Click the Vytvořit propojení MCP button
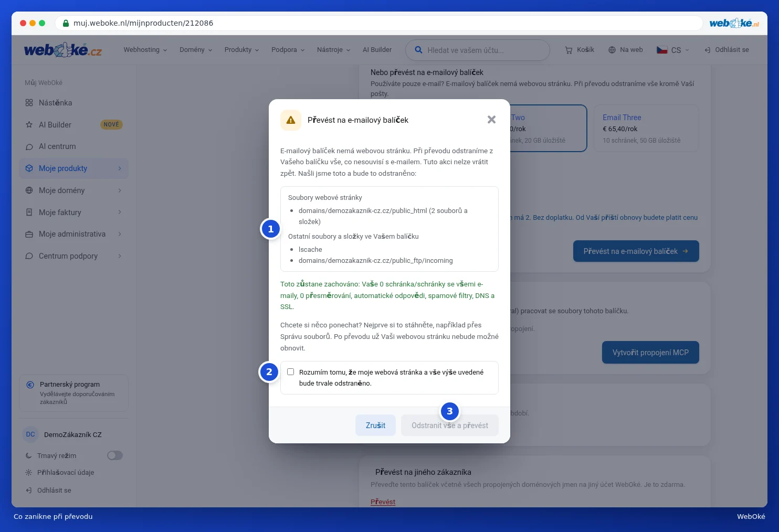The width and height of the screenshot is (779, 532). (x=650, y=353)
